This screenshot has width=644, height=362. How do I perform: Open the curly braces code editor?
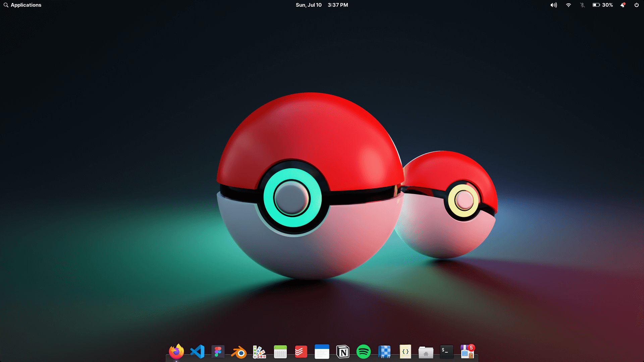(405, 352)
